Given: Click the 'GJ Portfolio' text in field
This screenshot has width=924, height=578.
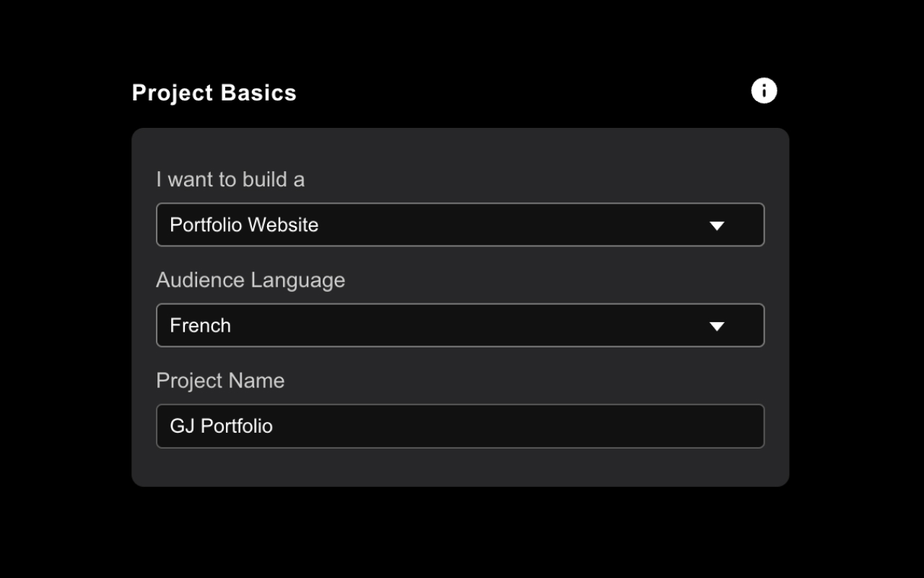Looking at the screenshot, I should [221, 426].
